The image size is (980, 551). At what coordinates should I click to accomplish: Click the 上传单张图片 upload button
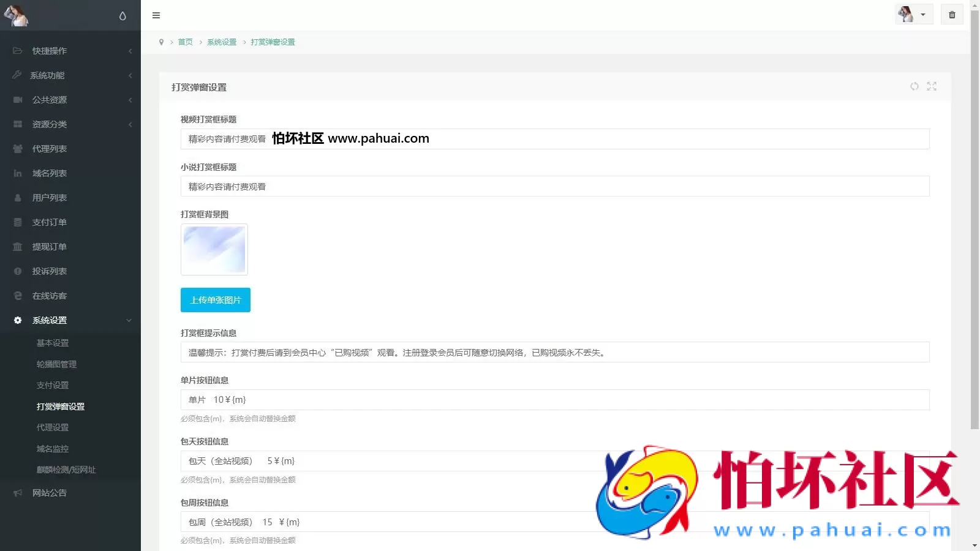pyautogui.click(x=215, y=300)
